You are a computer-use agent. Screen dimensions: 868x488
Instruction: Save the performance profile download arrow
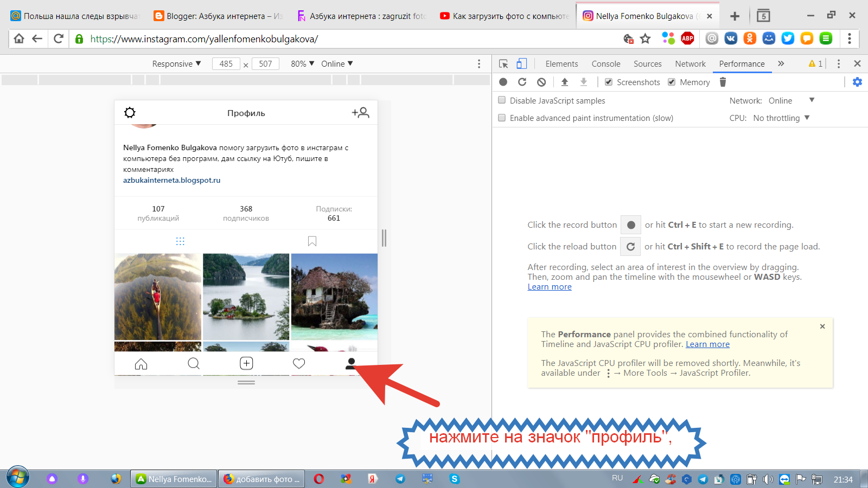[584, 82]
